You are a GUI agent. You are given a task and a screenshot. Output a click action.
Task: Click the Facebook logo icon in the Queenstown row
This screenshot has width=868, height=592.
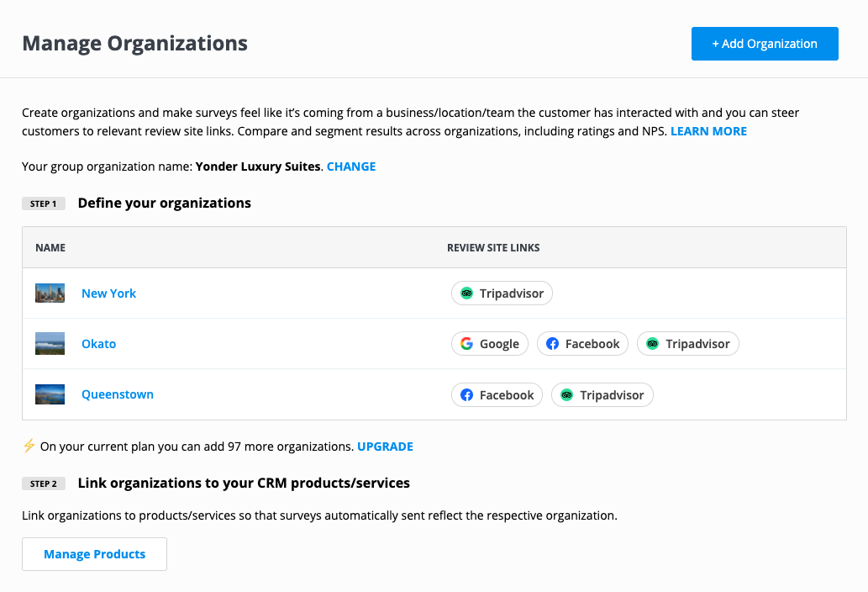point(466,395)
